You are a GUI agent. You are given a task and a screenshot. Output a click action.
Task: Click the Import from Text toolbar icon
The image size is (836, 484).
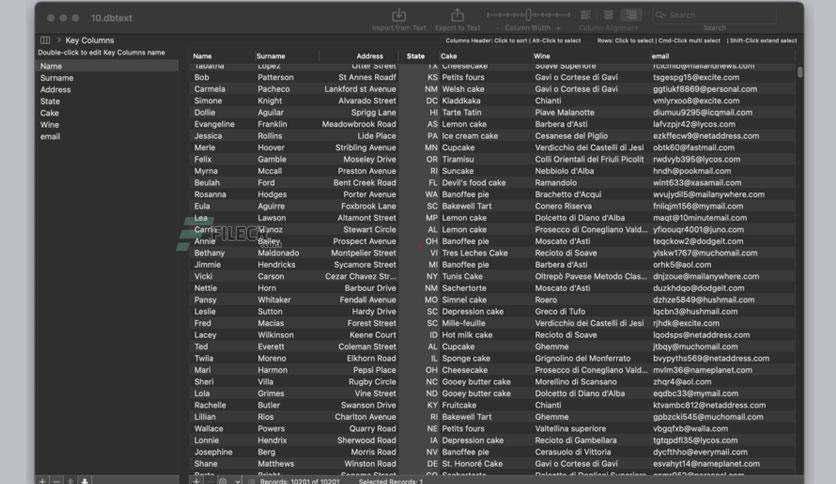(399, 15)
